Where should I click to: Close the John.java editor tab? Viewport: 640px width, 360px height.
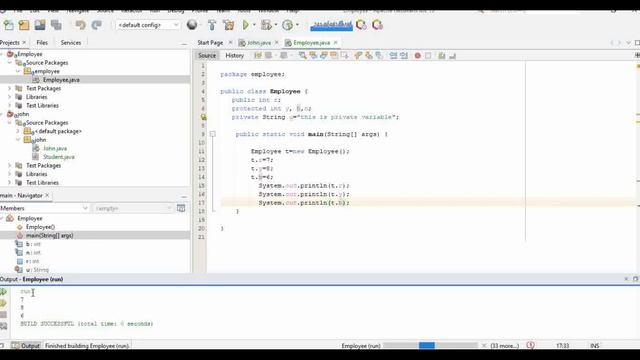[277, 42]
